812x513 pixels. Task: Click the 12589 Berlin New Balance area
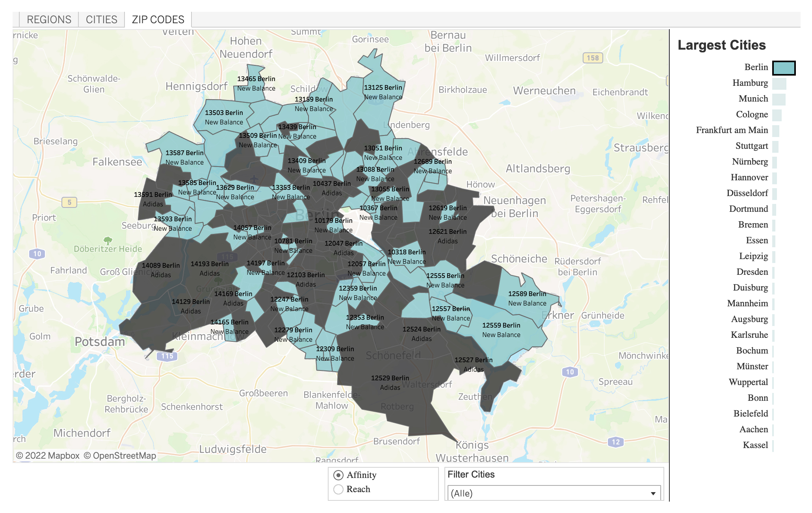tap(527, 298)
